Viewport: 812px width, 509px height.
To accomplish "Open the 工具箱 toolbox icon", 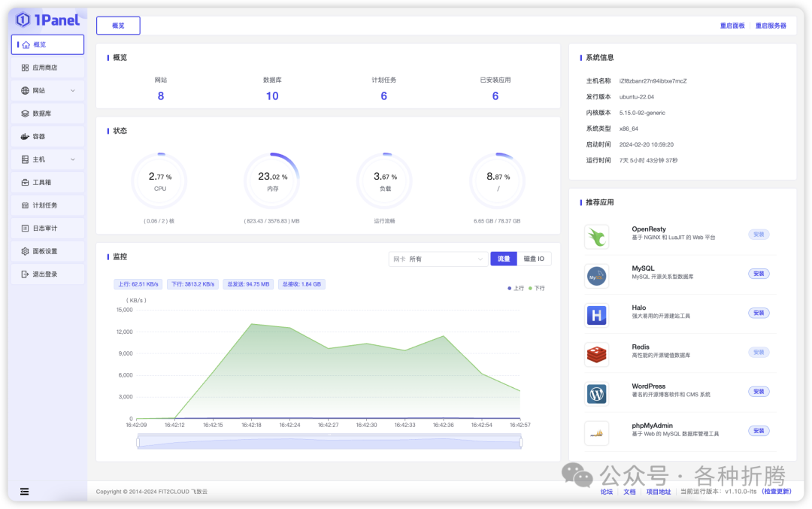I will (25, 182).
